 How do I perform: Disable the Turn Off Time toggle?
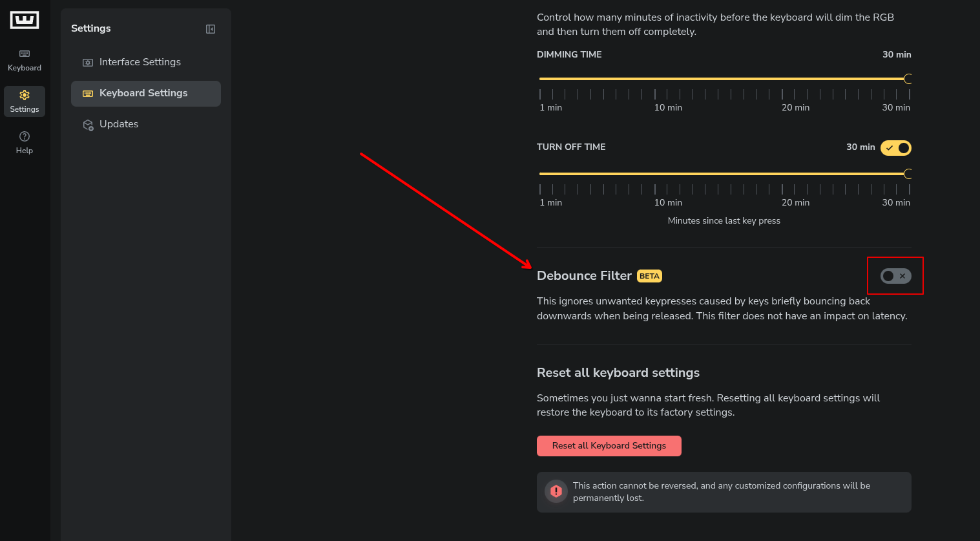[895, 148]
